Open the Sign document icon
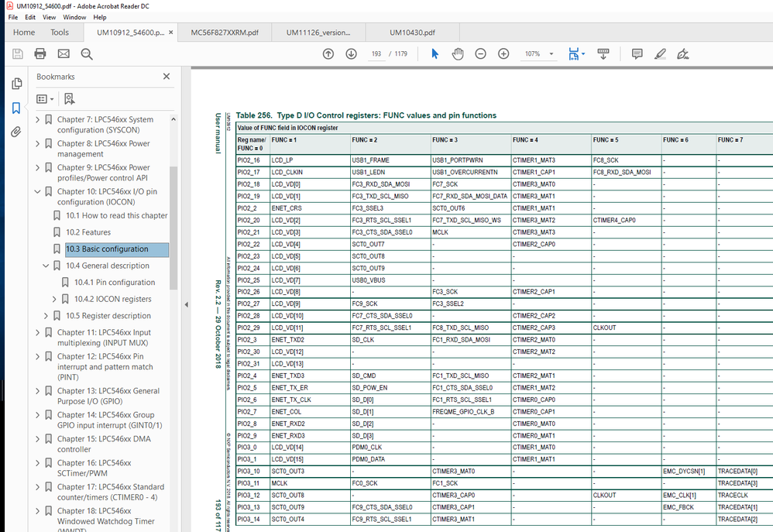773x532 pixels. (683, 53)
